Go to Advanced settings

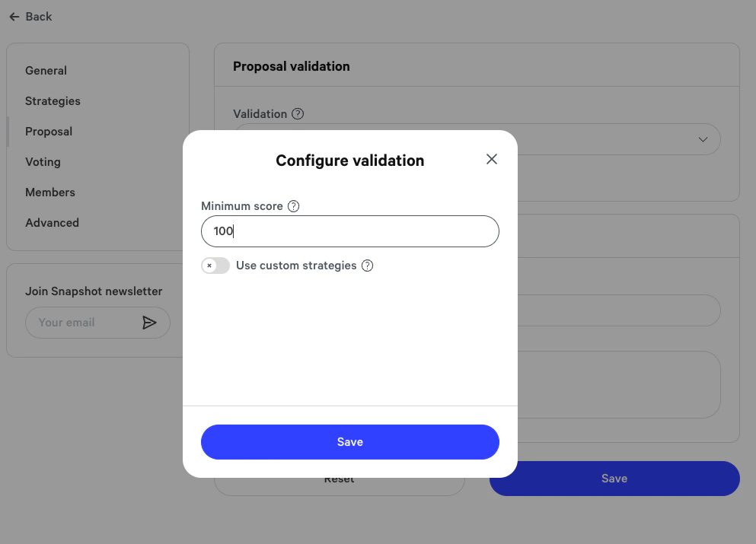coord(52,222)
